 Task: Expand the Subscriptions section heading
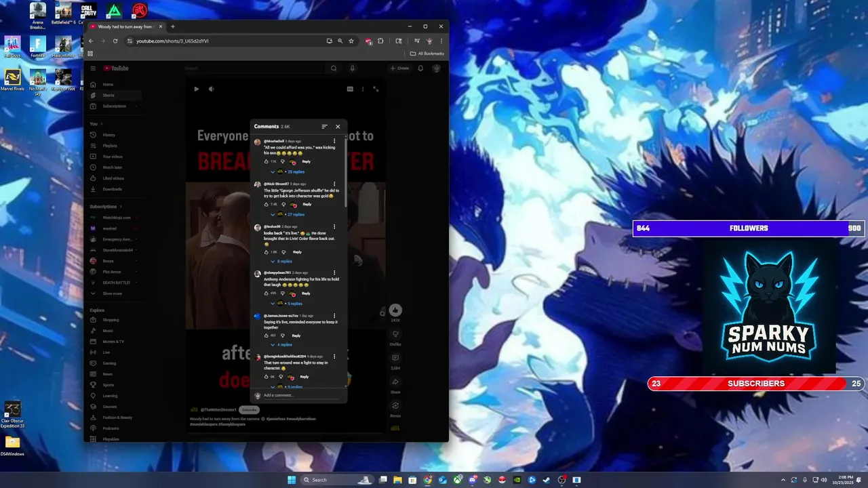coord(106,207)
